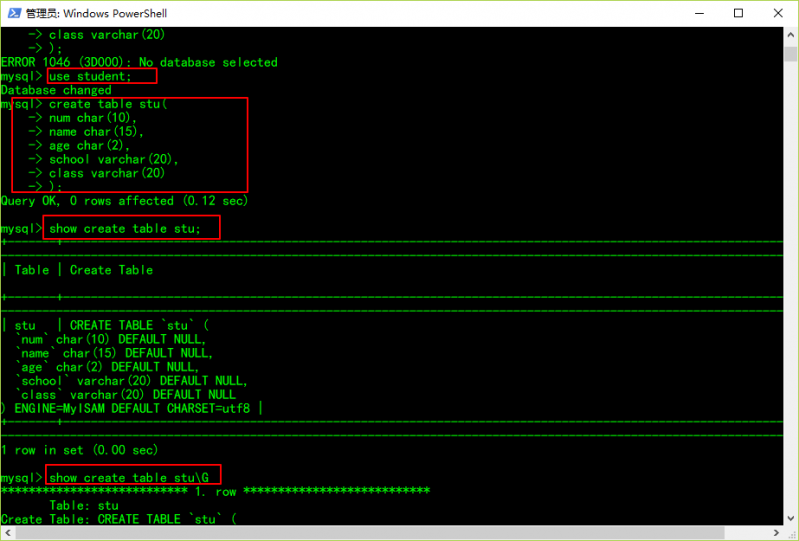Click the 'ERROR 1046' message line

[139, 62]
